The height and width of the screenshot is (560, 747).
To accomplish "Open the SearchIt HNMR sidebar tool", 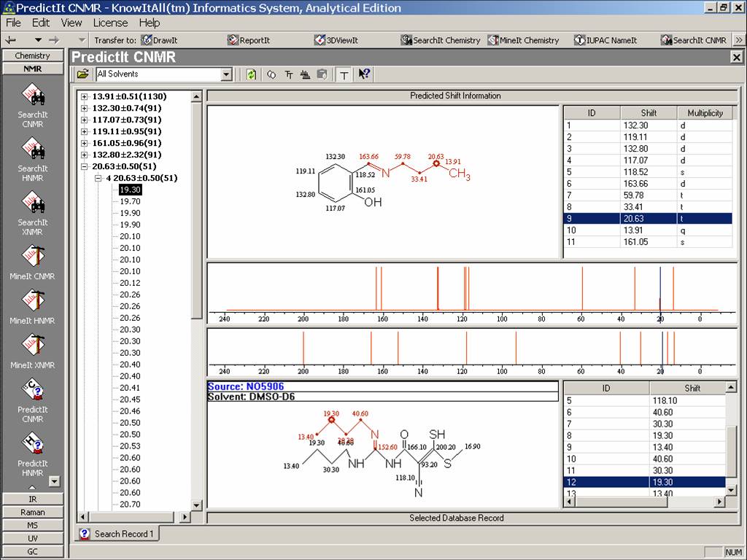I will 32,159.
